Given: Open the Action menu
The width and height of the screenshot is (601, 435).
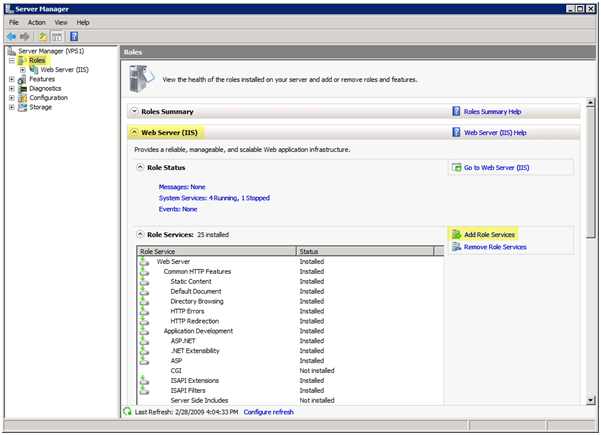Looking at the screenshot, I should pos(36,22).
